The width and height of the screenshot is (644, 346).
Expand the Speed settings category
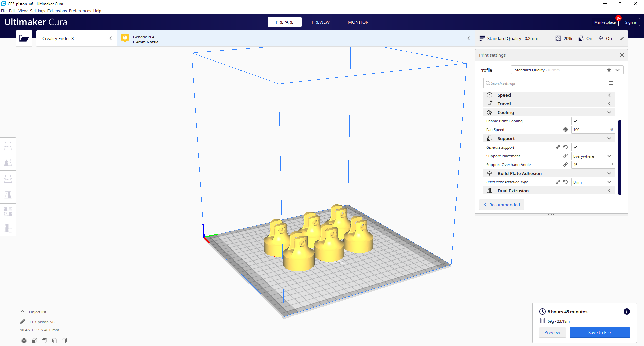click(549, 95)
